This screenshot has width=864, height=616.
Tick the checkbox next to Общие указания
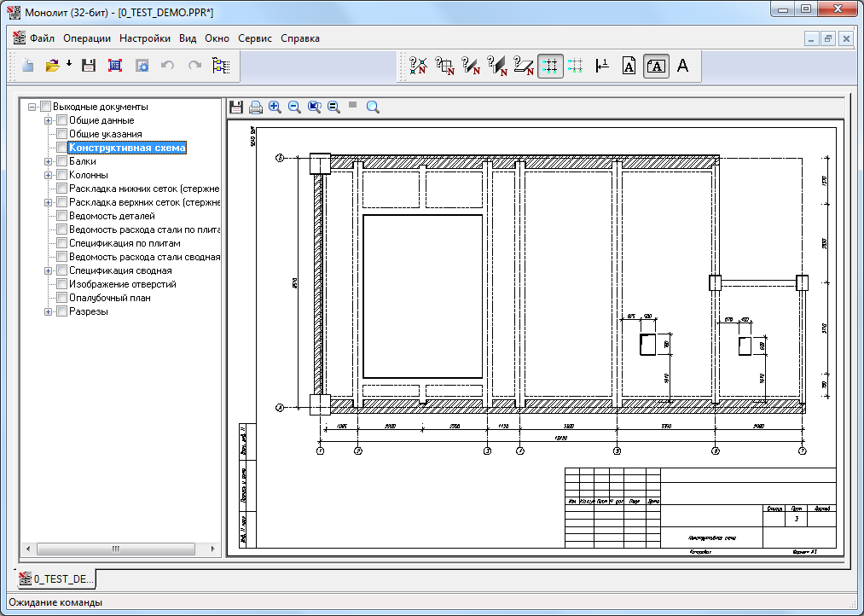tap(61, 134)
